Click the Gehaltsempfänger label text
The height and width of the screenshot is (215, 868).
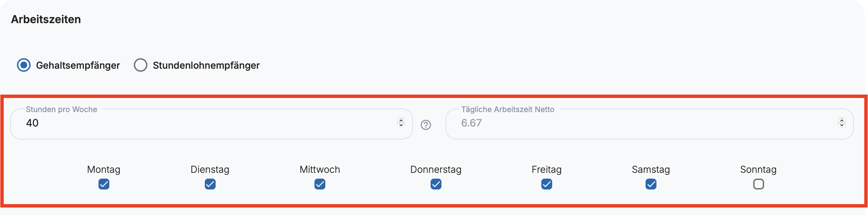[78, 65]
